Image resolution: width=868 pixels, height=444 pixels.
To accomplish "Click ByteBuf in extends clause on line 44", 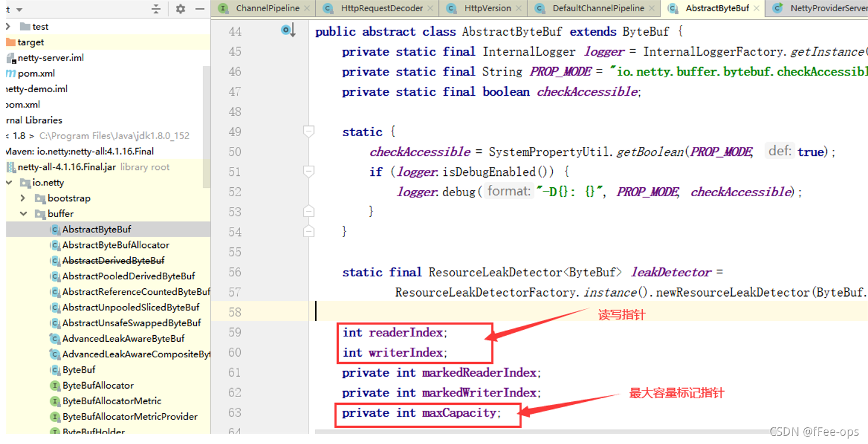I will tap(646, 32).
